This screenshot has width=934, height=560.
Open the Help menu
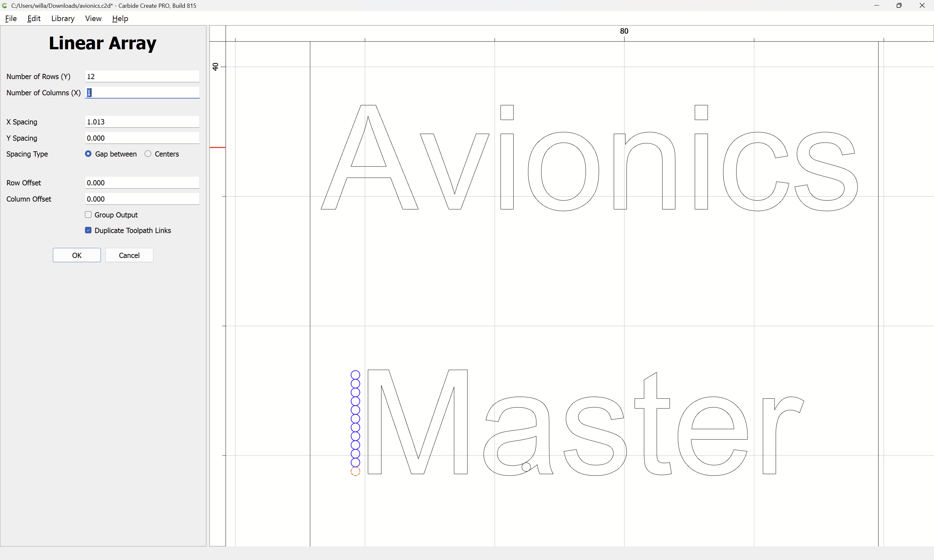120,18
